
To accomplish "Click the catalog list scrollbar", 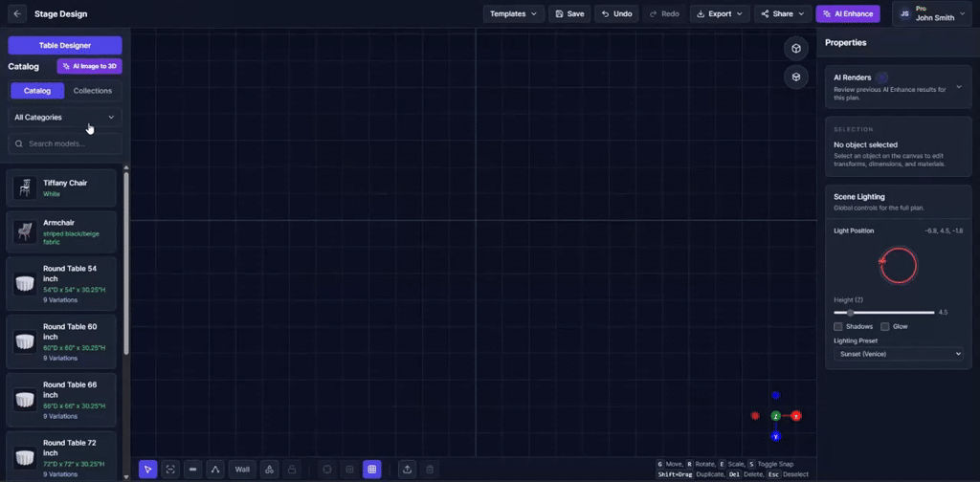I will (126, 262).
